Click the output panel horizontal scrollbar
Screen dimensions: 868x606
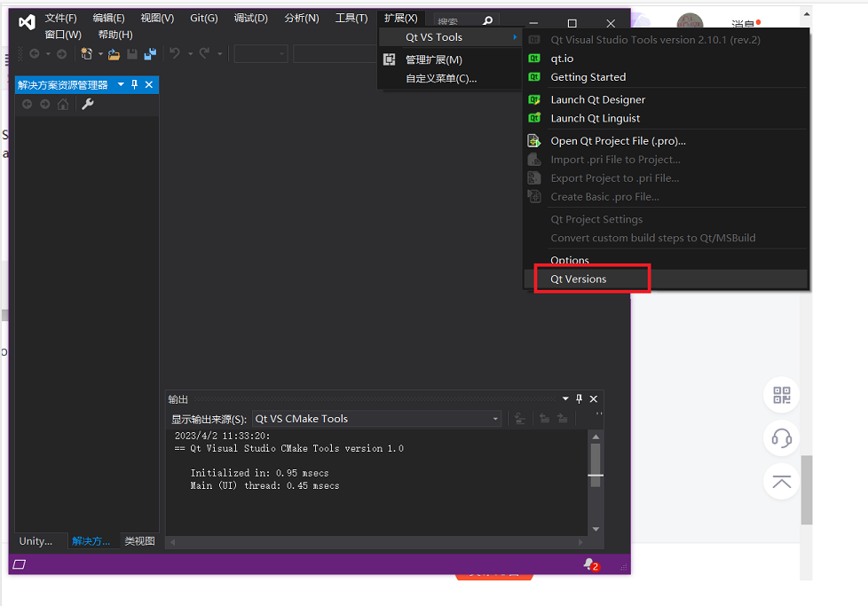376,542
